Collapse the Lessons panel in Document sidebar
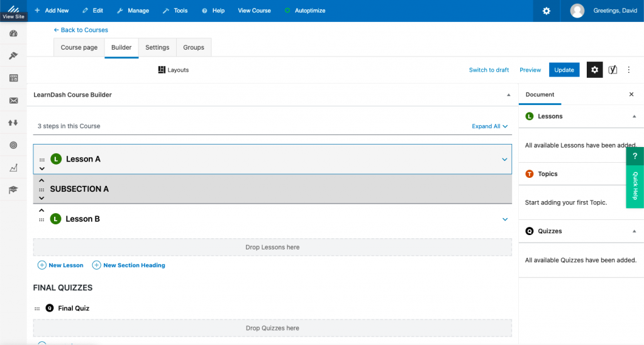644x345 pixels. point(634,116)
